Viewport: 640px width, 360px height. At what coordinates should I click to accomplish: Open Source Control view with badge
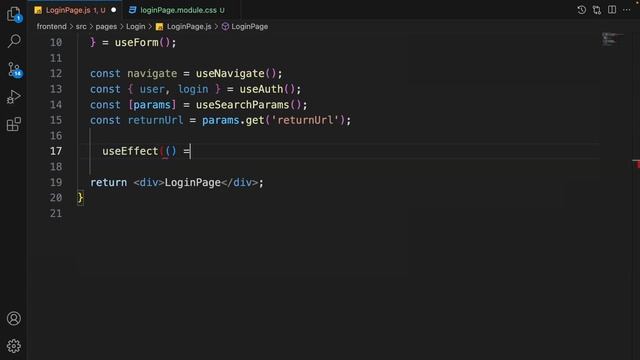tap(14, 69)
